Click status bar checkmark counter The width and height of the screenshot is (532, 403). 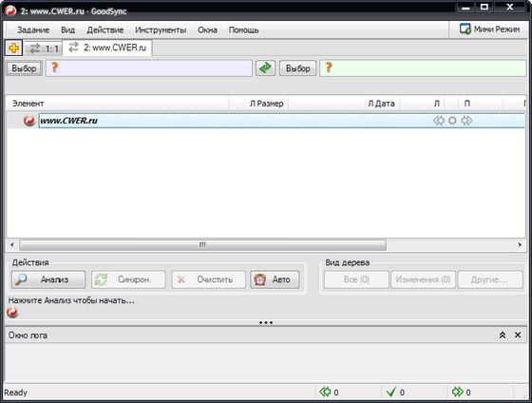(x=395, y=393)
